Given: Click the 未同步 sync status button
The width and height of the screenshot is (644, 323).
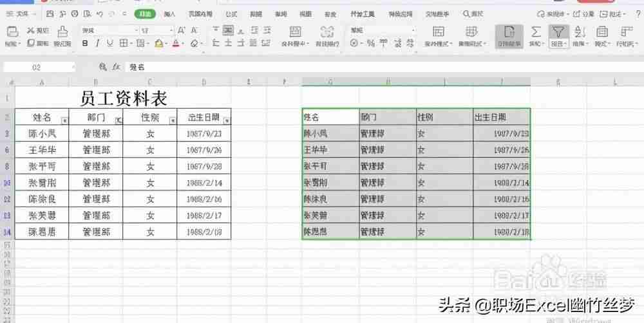Looking at the screenshot, I should 553,14.
